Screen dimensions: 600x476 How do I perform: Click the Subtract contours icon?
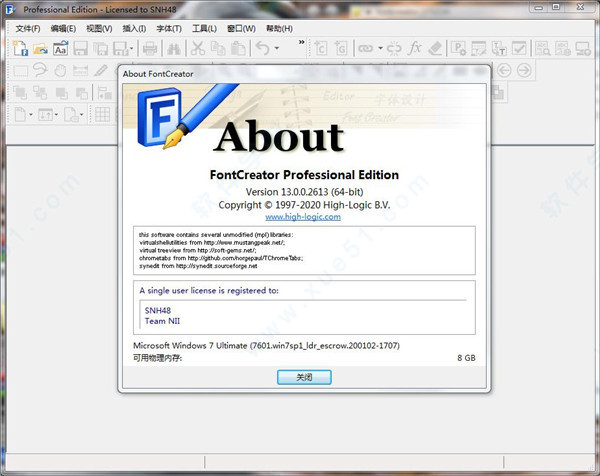coord(82,93)
